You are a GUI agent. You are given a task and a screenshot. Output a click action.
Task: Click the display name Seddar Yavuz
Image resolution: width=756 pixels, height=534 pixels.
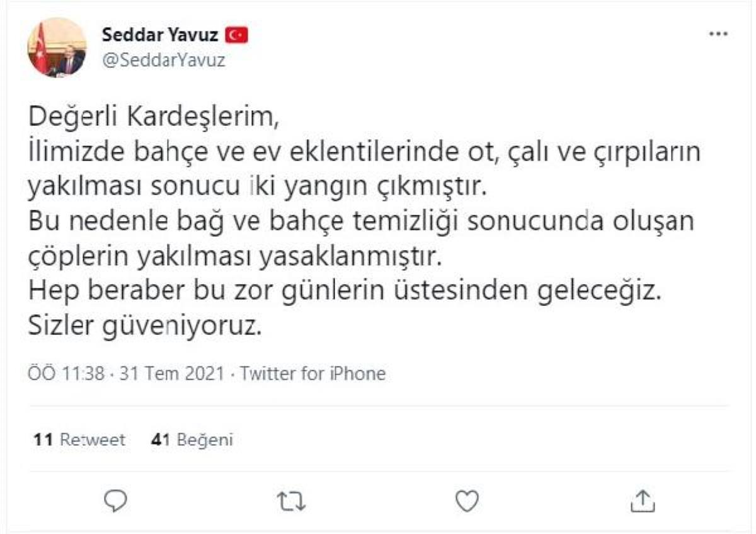click(161, 36)
